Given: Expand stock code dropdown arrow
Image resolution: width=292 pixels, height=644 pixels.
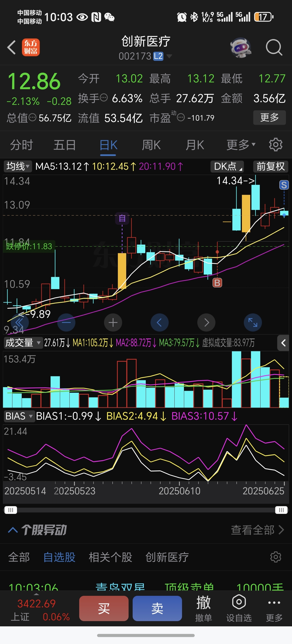Looking at the screenshot, I should pyautogui.click(x=169, y=56).
